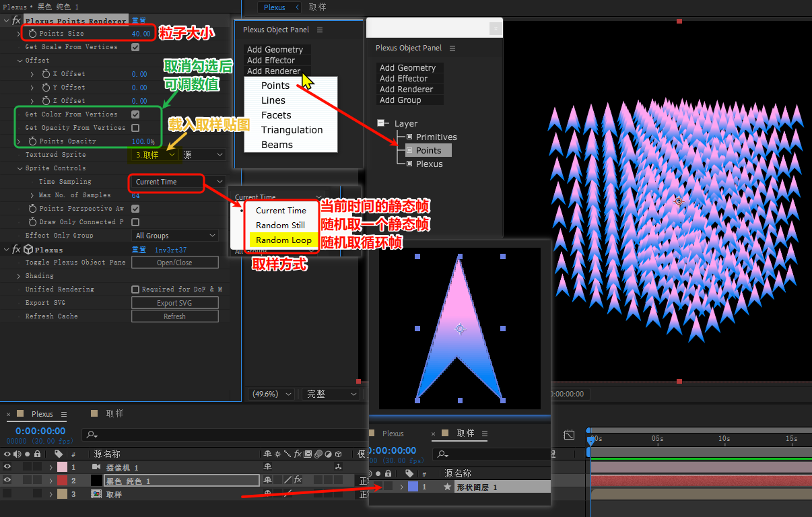
Task: Choose Random Still from sampling menu
Action: tap(280, 225)
